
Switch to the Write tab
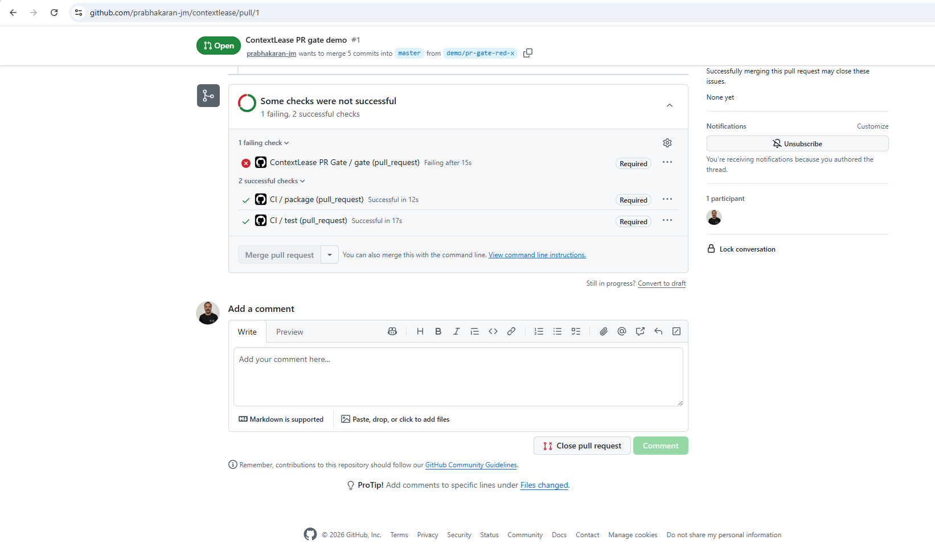coord(247,332)
